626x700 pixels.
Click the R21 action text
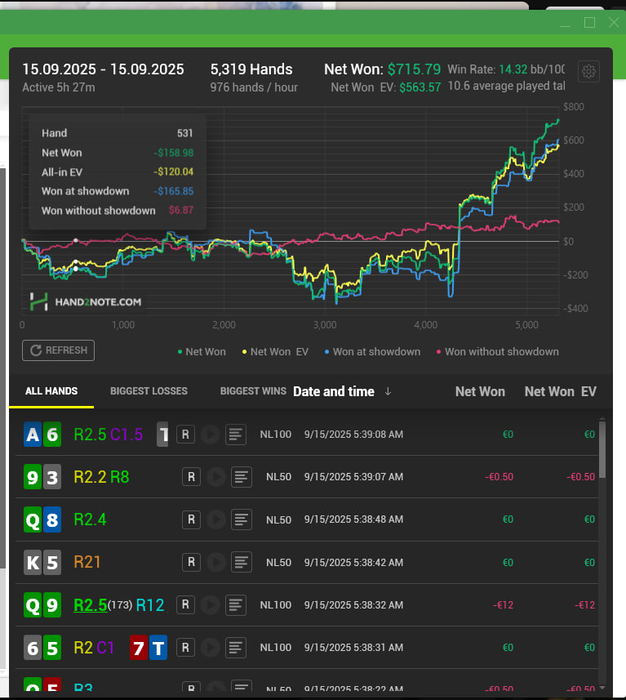tap(87, 562)
